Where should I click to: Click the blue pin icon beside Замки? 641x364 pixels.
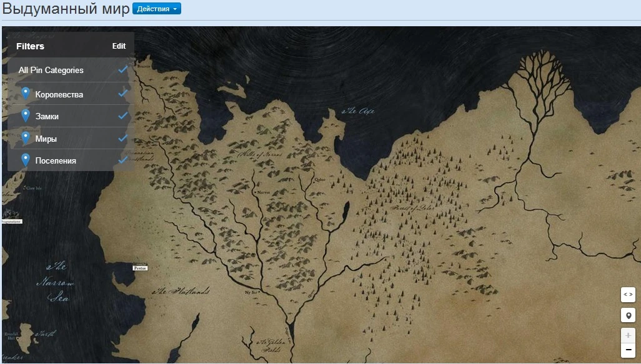point(26,116)
